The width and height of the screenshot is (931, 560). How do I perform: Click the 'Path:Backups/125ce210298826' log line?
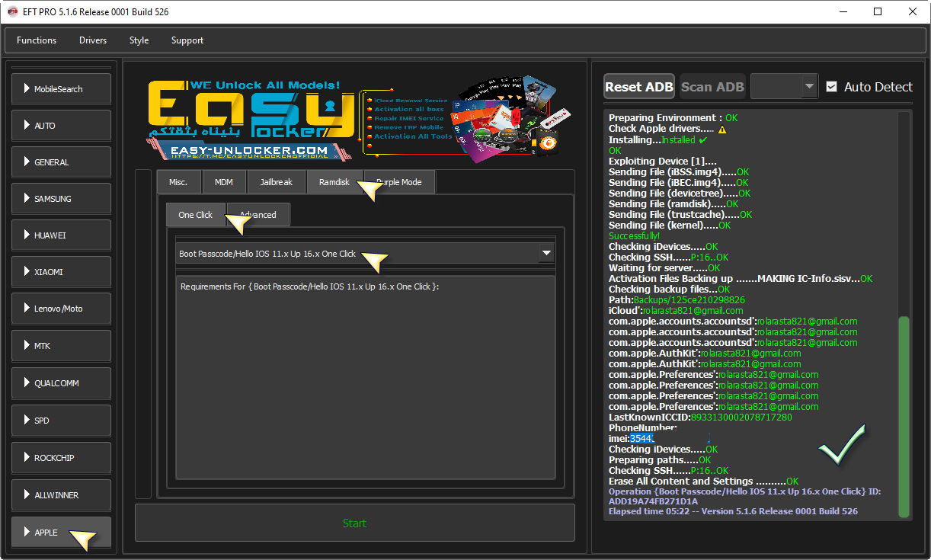point(677,300)
